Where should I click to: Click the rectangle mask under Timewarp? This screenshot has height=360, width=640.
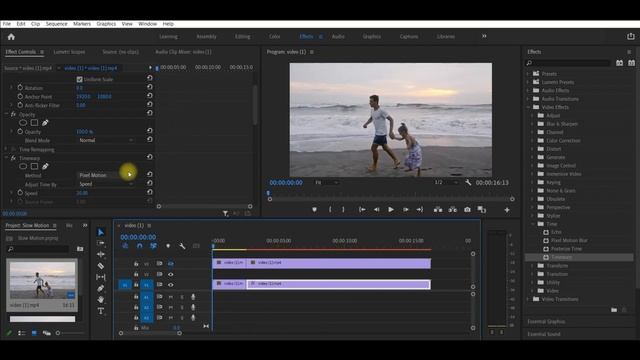(x=34, y=166)
